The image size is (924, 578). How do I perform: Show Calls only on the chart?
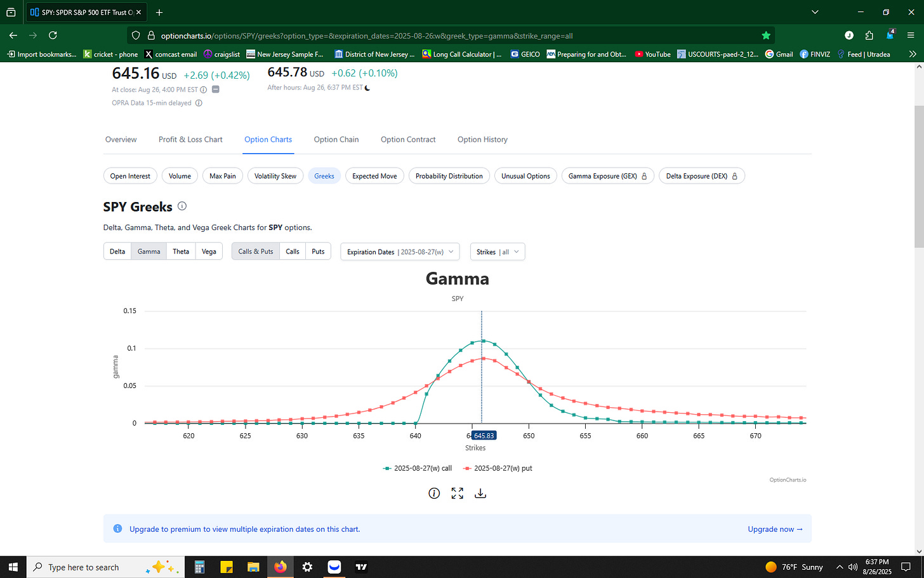pyautogui.click(x=293, y=252)
